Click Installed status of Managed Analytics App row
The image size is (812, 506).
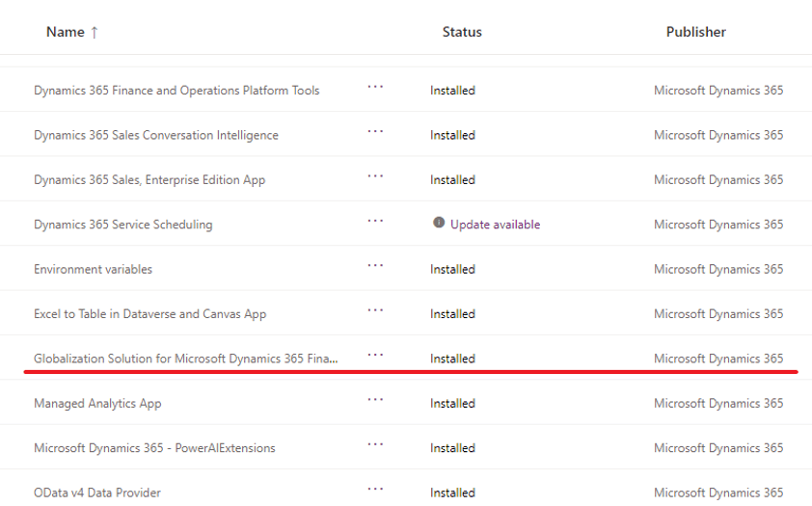tap(452, 404)
